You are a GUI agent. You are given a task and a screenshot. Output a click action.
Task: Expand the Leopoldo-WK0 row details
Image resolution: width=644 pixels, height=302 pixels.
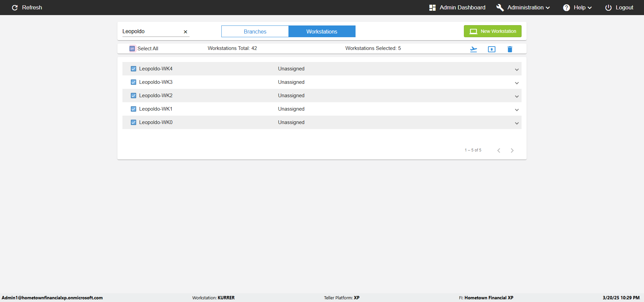coord(517,123)
